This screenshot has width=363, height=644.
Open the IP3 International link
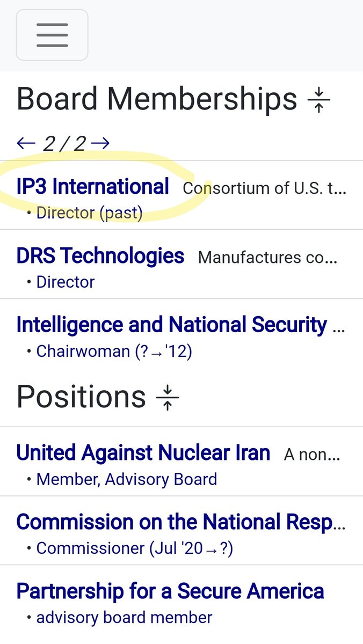tap(93, 187)
